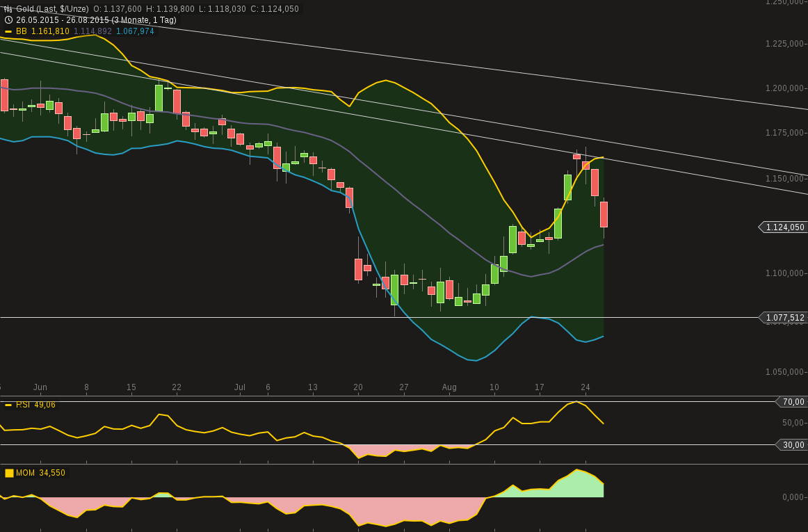Click the Jul label on the time axis
Image resolution: width=808 pixels, height=532 pixels.
click(x=240, y=387)
